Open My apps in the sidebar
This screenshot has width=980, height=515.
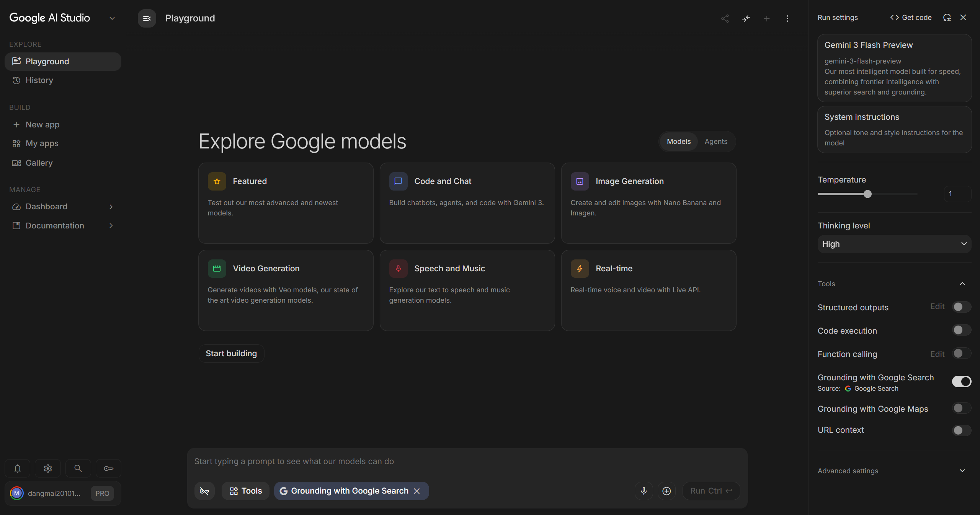[63, 143]
